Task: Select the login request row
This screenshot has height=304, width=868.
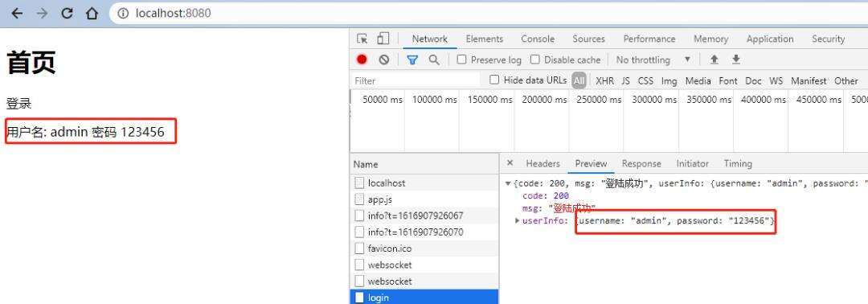Action: pyautogui.click(x=424, y=298)
